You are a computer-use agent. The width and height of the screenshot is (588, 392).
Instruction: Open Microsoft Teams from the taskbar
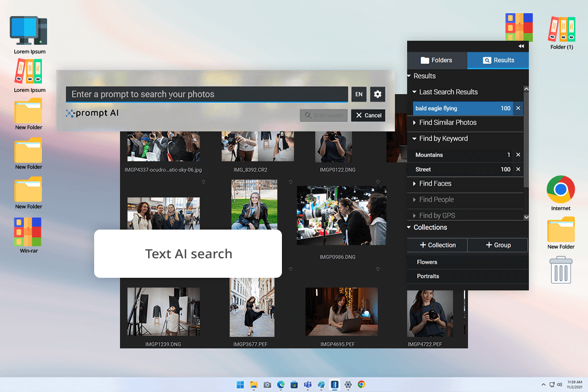point(308,385)
